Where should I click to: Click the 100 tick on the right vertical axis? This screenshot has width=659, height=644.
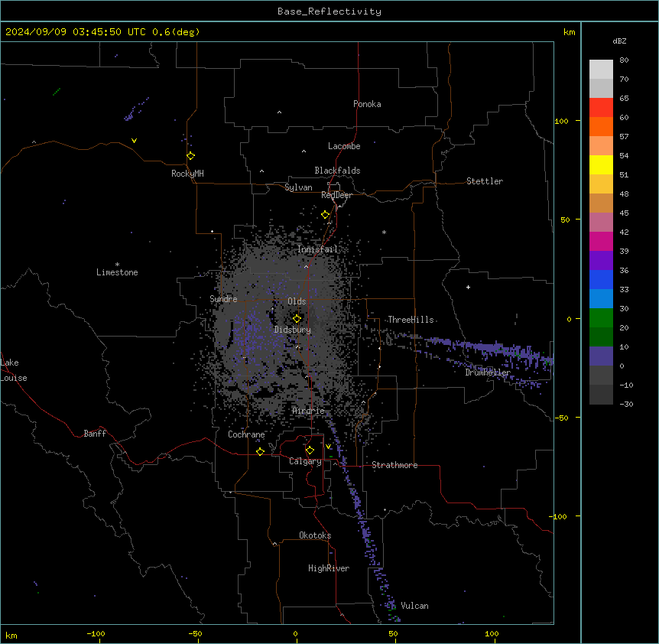pyautogui.click(x=561, y=121)
